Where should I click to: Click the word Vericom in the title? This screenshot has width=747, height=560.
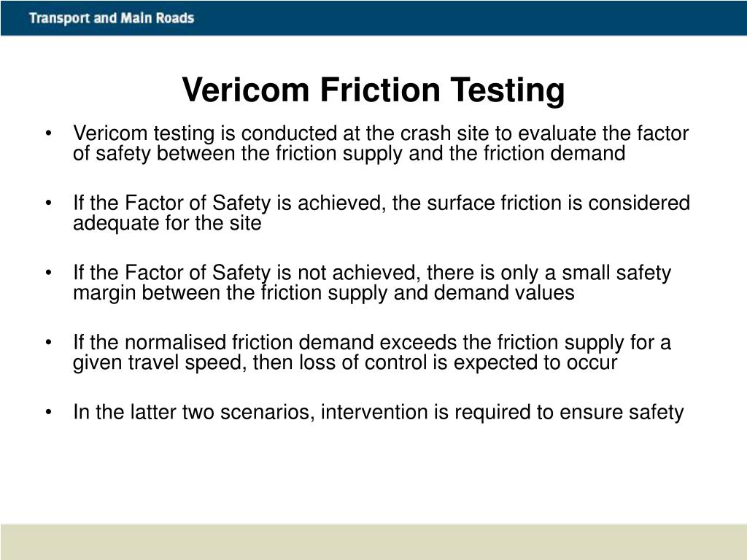click(246, 90)
